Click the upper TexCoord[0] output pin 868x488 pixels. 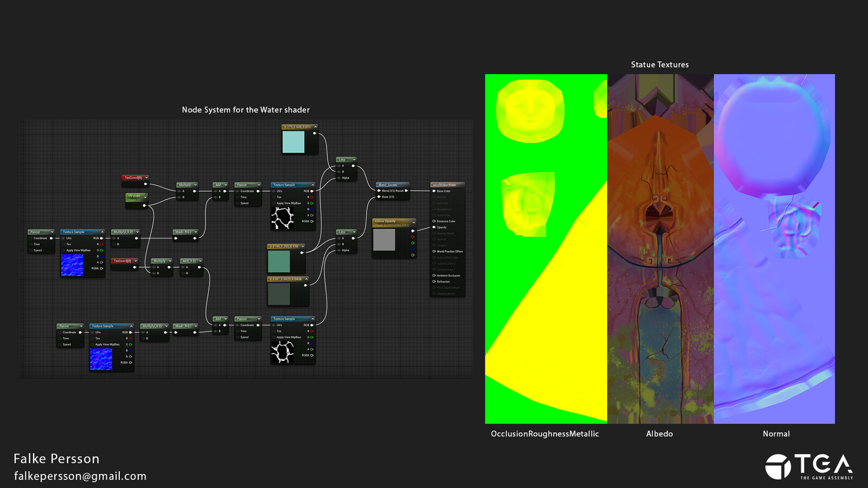coord(145,184)
